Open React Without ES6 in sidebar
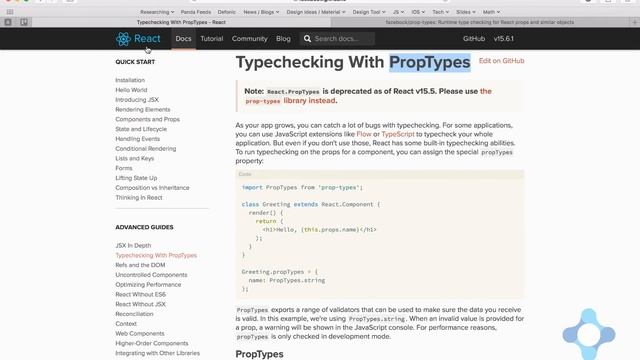Image resolution: width=640 pixels, height=360 pixels. [x=140, y=294]
